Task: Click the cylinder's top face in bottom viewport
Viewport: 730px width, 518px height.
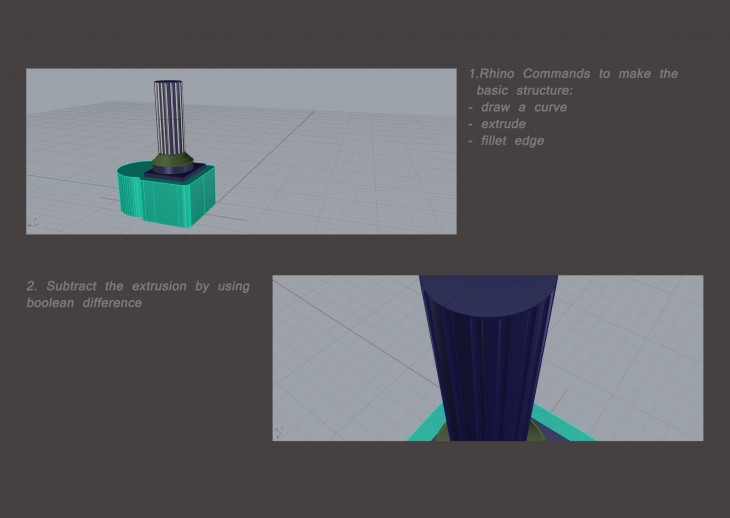Action: pyautogui.click(x=487, y=288)
